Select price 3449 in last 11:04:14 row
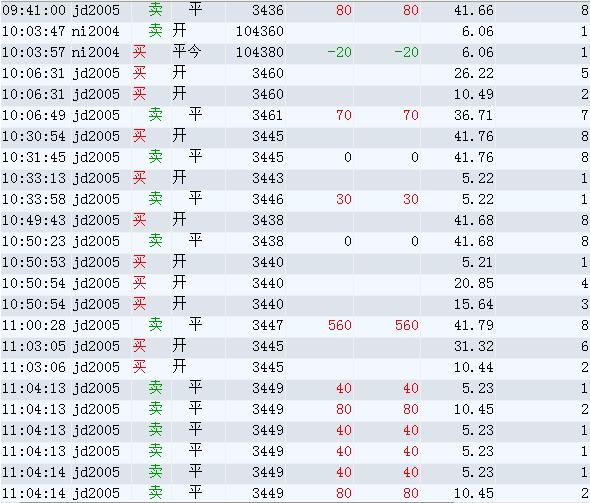The height and width of the screenshot is (503, 590). [x=268, y=493]
